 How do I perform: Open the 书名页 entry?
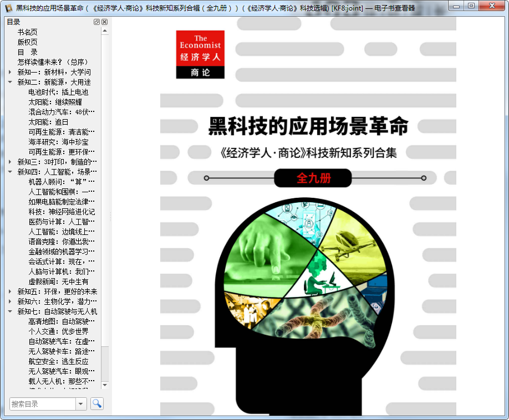pyautogui.click(x=27, y=32)
